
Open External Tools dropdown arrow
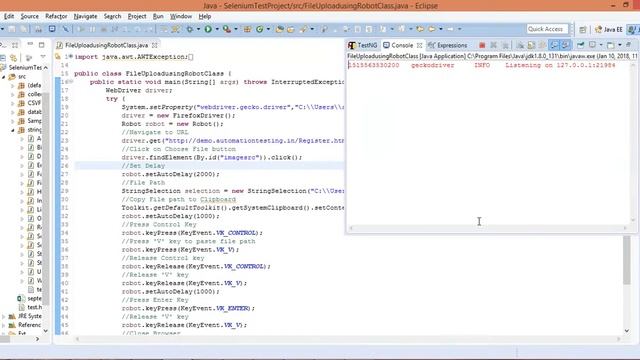[x=236, y=29]
